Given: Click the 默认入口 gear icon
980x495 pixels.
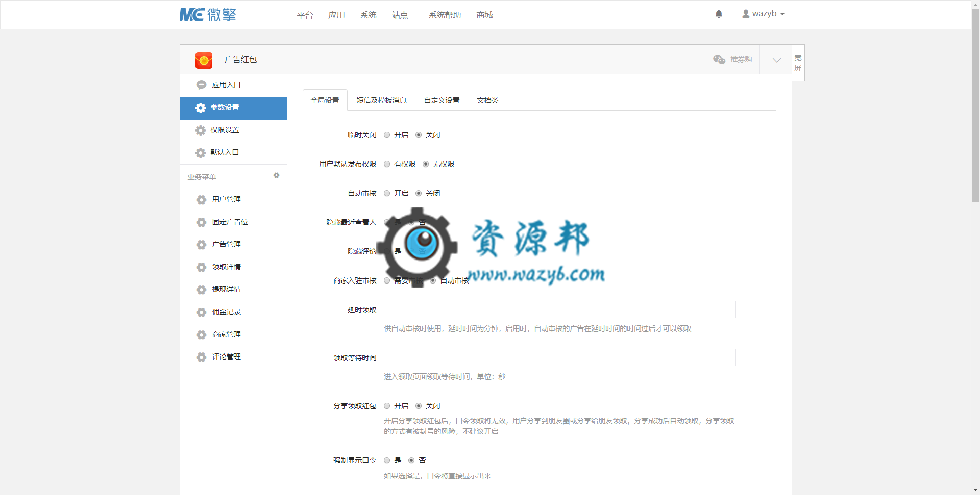Looking at the screenshot, I should point(201,153).
